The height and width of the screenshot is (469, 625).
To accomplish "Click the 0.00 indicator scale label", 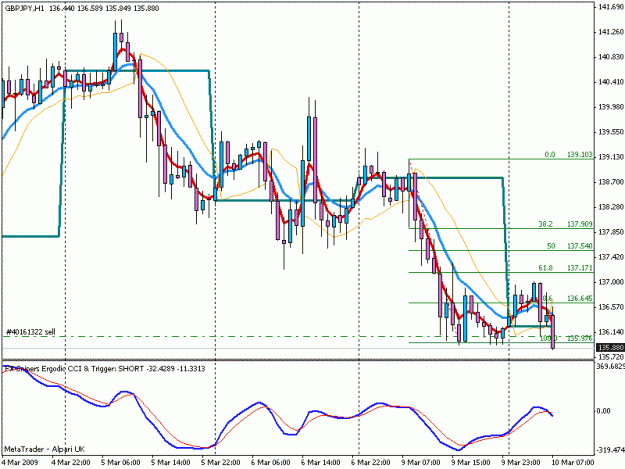I will point(604,411).
